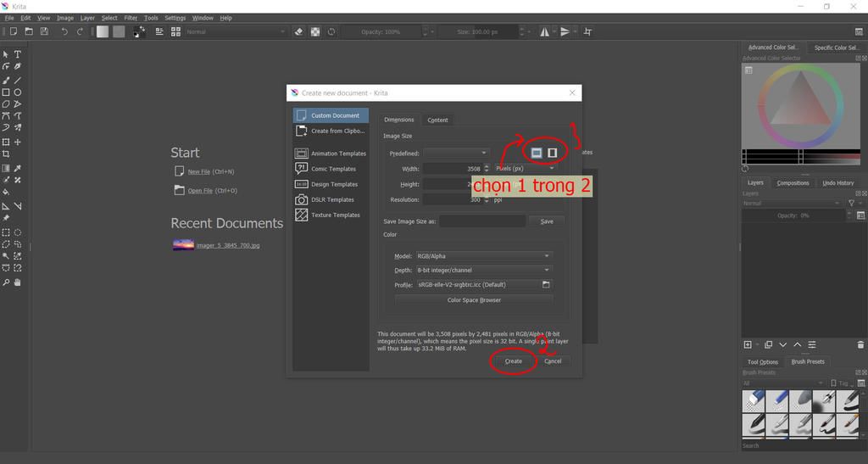Select the Ellipse shape tool
The height and width of the screenshot is (464, 868).
pos(18,92)
